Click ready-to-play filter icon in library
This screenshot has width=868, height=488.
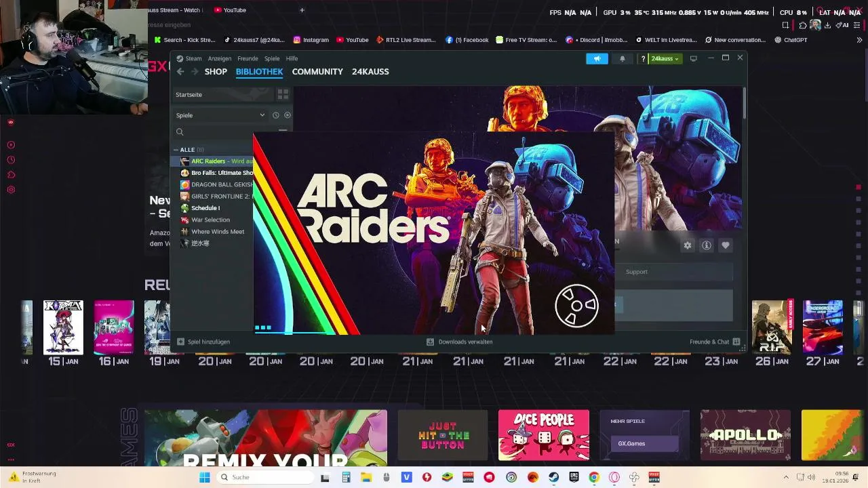point(287,115)
